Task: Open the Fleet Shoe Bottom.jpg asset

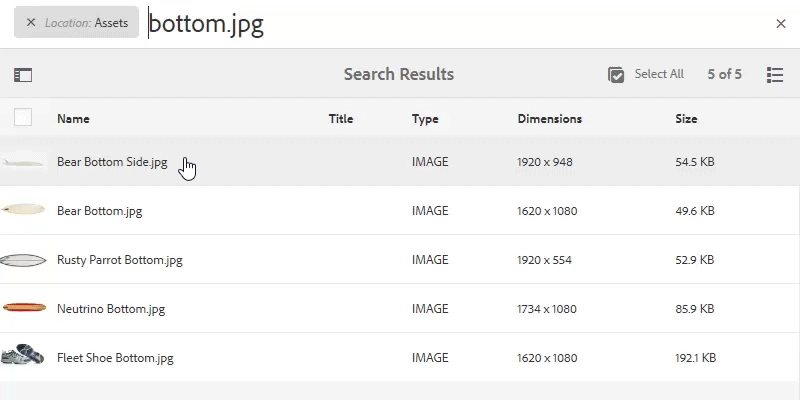Action: [115, 358]
